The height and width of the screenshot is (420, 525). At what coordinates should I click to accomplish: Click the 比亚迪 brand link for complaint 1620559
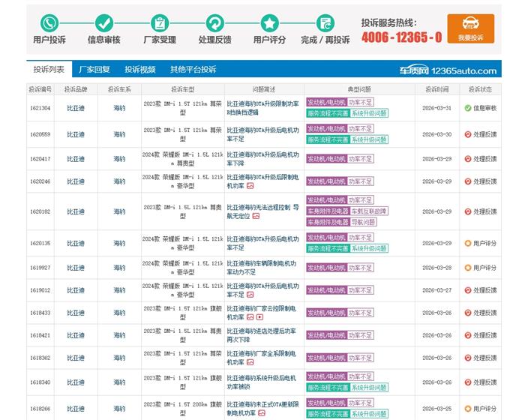(x=76, y=135)
